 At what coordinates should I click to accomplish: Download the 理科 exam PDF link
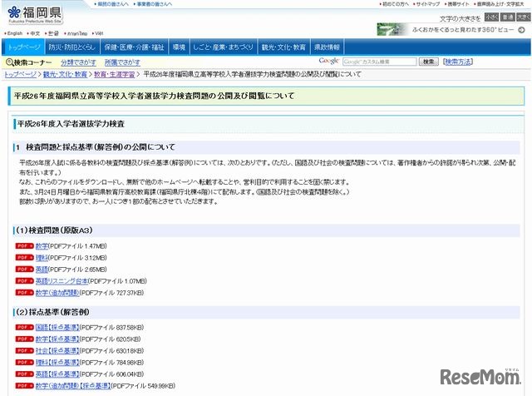pos(42,258)
